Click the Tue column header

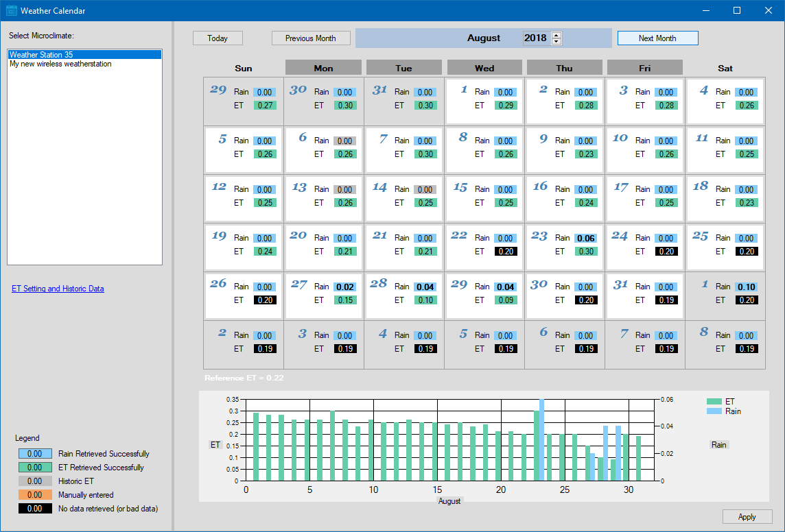point(404,68)
